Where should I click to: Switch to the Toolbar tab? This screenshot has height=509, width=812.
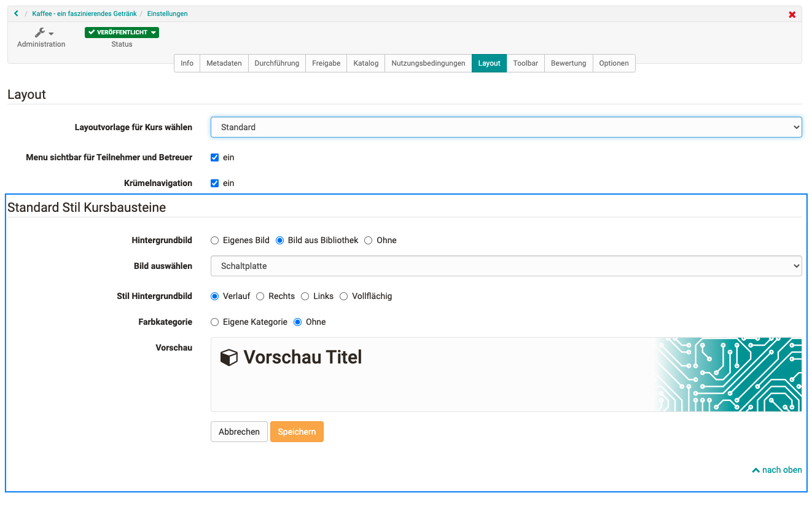coord(525,63)
